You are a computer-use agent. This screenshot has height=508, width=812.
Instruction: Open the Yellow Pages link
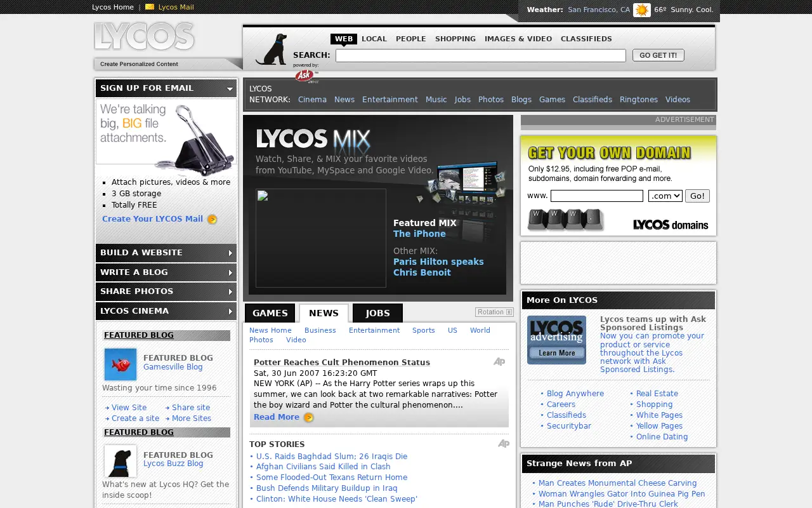pos(659,426)
